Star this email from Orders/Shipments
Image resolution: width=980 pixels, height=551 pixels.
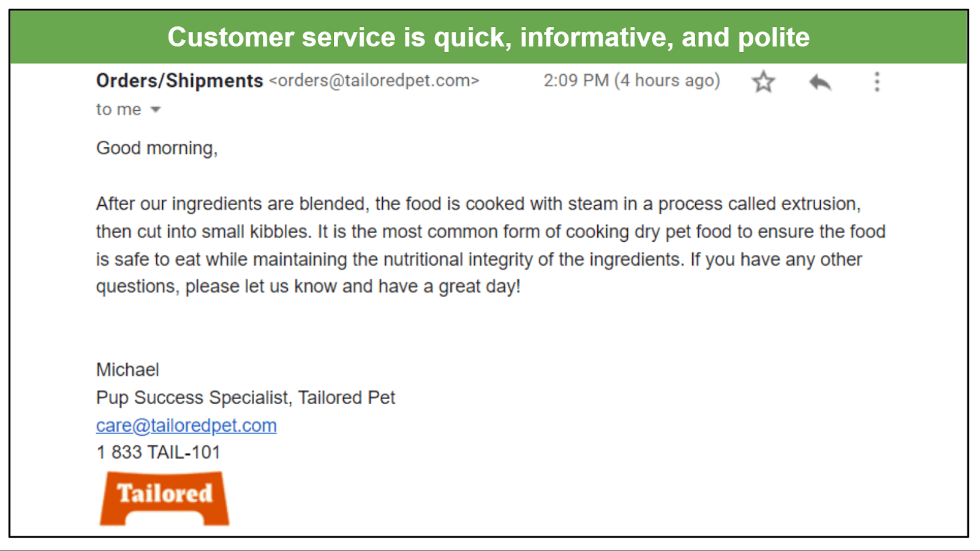pos(763,81)
